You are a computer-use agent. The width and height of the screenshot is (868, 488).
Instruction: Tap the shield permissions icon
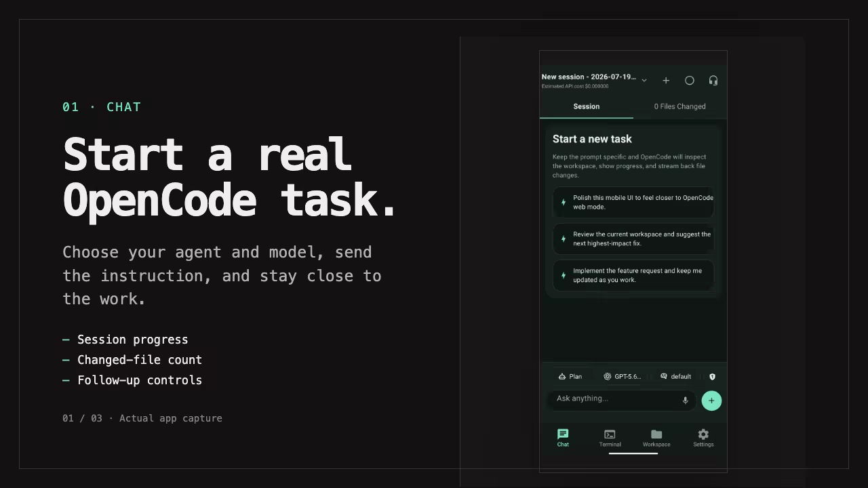[x=712, y=376]
